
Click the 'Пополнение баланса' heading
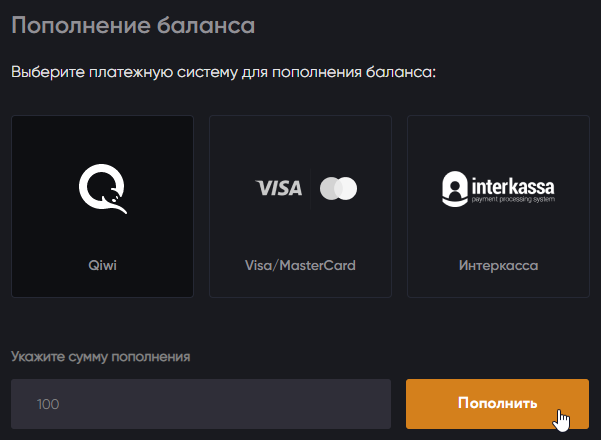132,24
